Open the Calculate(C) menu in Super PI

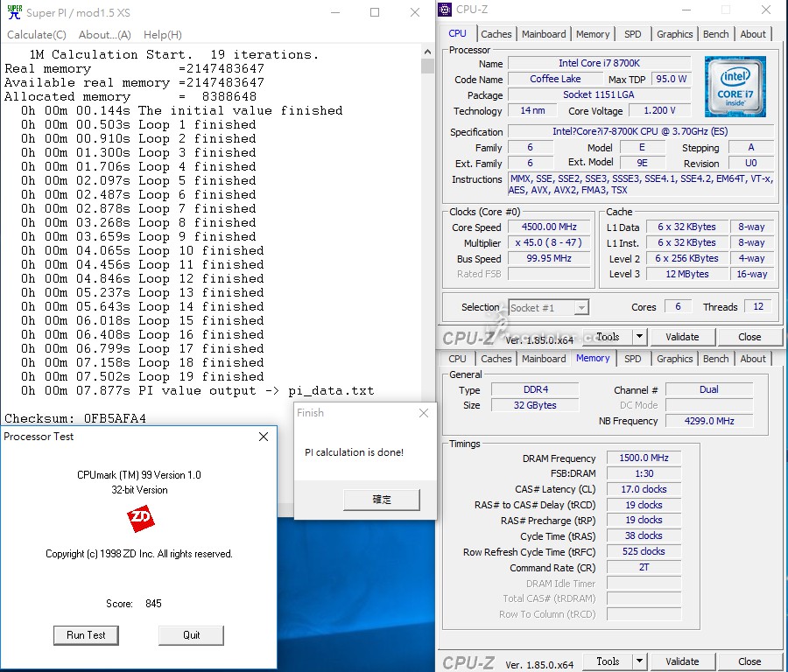tap(37, 35)
